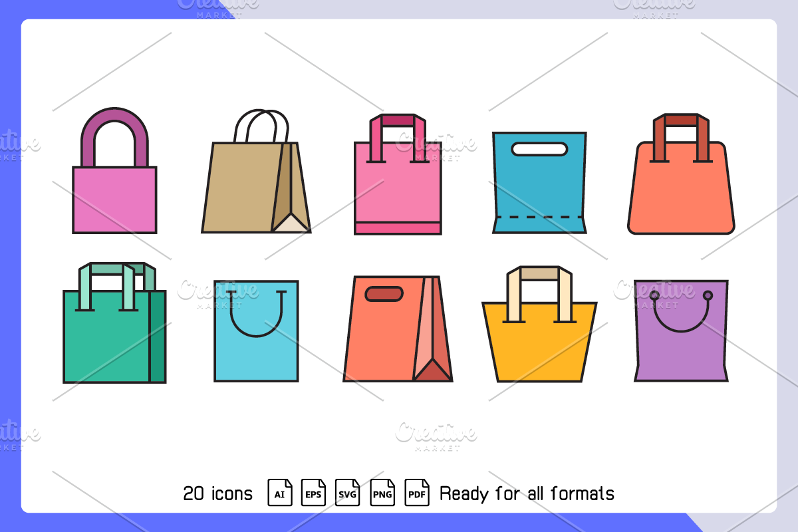
Task: Click the Creative Market watermark at top right
Action: (x=654, y=5)
